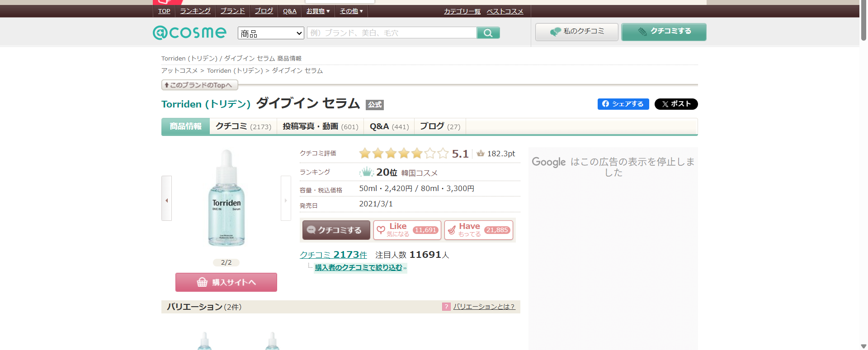Expand the その他 dropdown menu
Image resolution: width=868 pixels, height=350 pixels.
click(351, 11)
